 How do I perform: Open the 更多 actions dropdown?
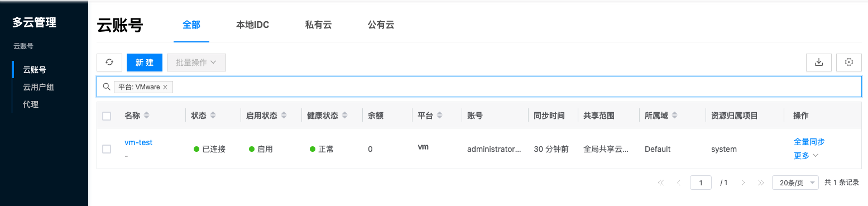click(x=806, y=156)
